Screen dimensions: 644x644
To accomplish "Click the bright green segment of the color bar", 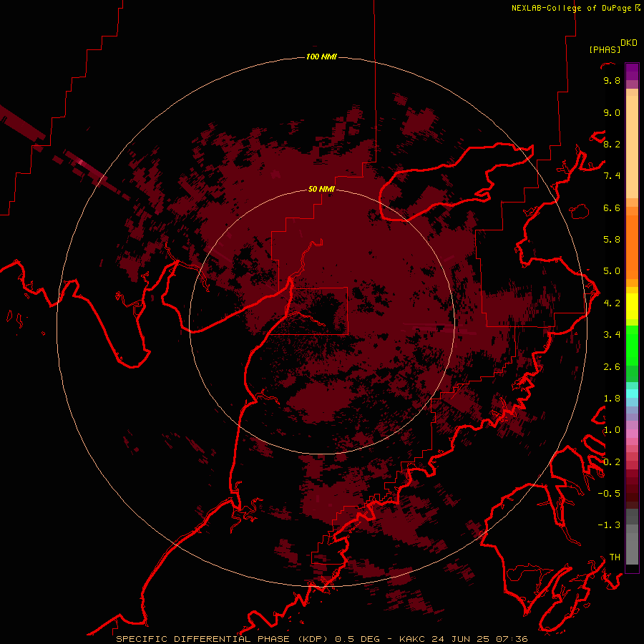I will click(632, 346).
